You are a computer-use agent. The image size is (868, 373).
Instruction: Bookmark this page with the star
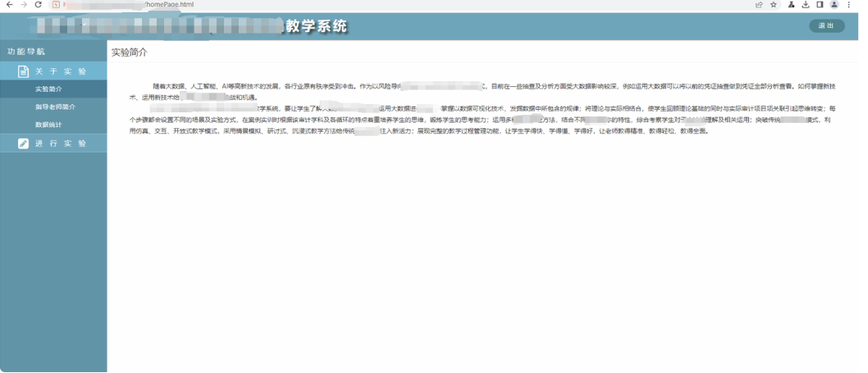point(774,4)
